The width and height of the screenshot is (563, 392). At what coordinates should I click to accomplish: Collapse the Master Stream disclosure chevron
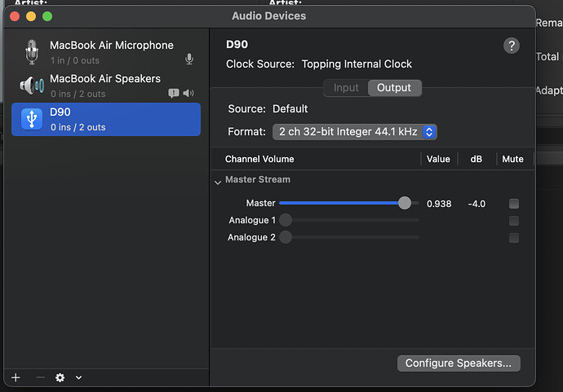point(218,183)
